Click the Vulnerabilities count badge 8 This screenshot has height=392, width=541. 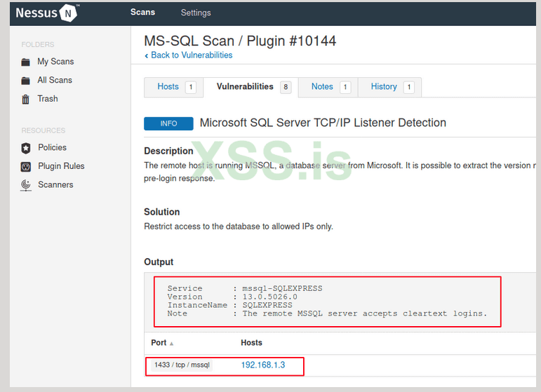point(286,87)
